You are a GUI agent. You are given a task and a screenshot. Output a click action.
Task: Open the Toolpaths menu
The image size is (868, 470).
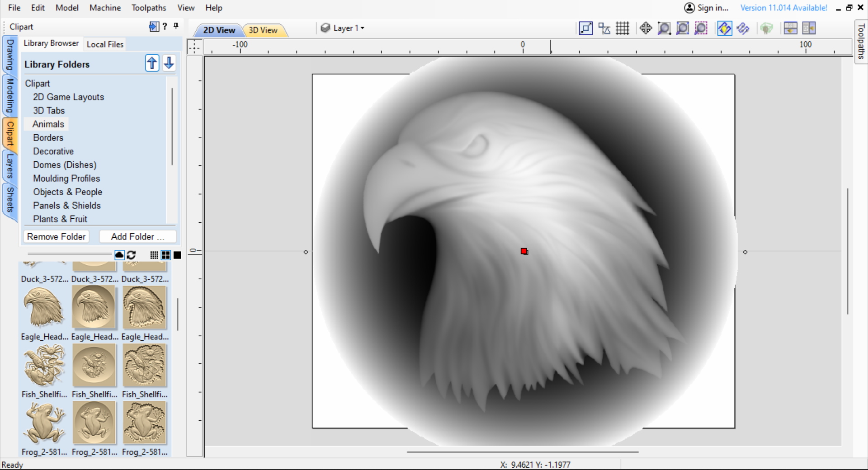coord(149,8)
